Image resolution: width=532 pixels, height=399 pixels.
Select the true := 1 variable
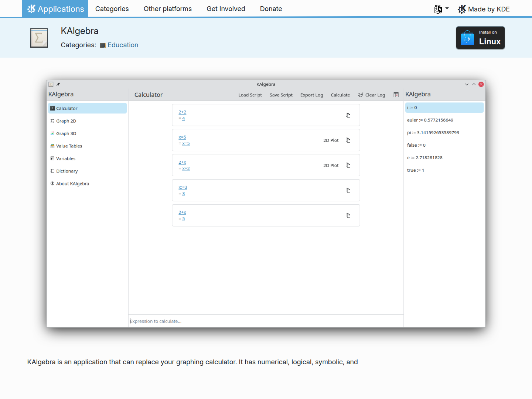point(444,170)
